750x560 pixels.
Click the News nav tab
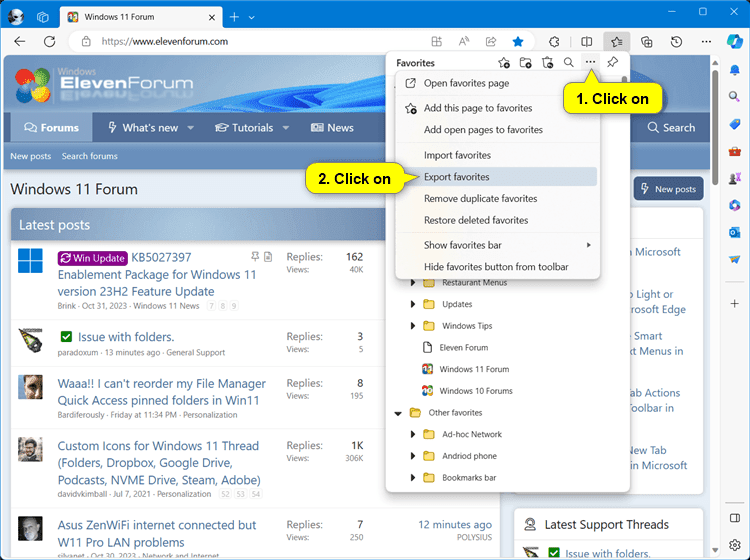pyautogui.click(x=332, y=128)
